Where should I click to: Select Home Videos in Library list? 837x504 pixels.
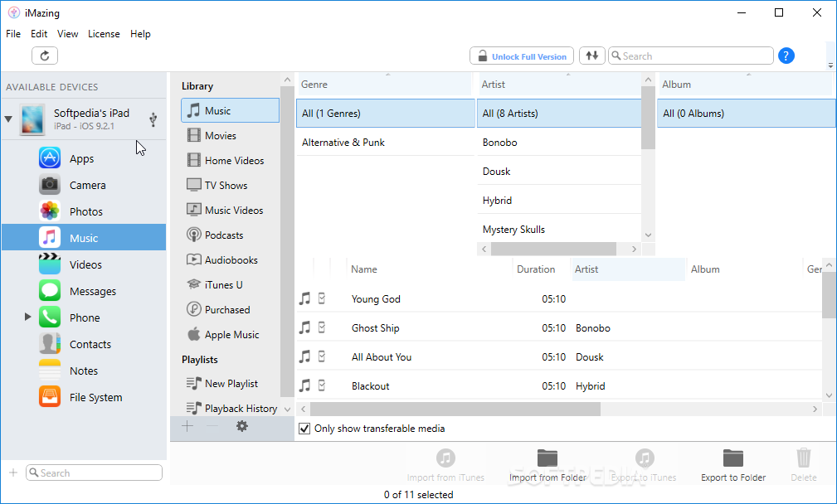(230, 161)
